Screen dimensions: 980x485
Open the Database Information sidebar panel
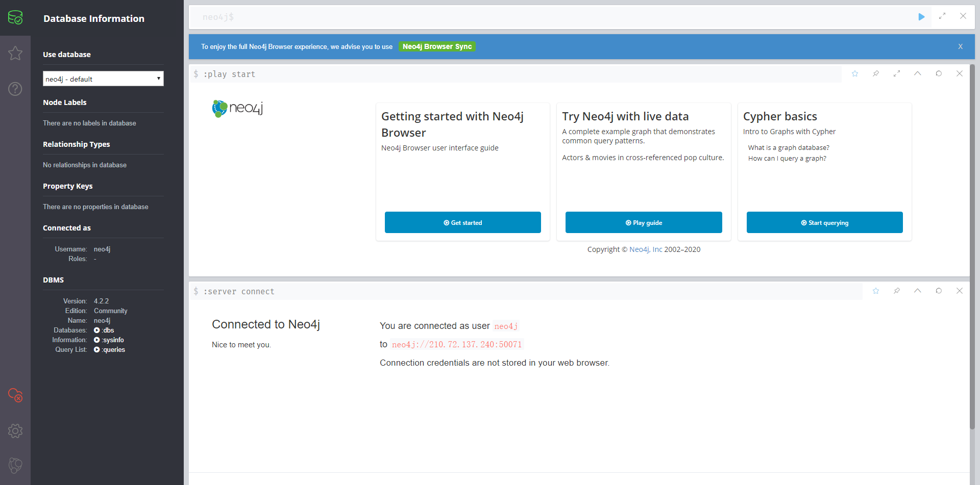pyautogui.click(x=15, y=18)
